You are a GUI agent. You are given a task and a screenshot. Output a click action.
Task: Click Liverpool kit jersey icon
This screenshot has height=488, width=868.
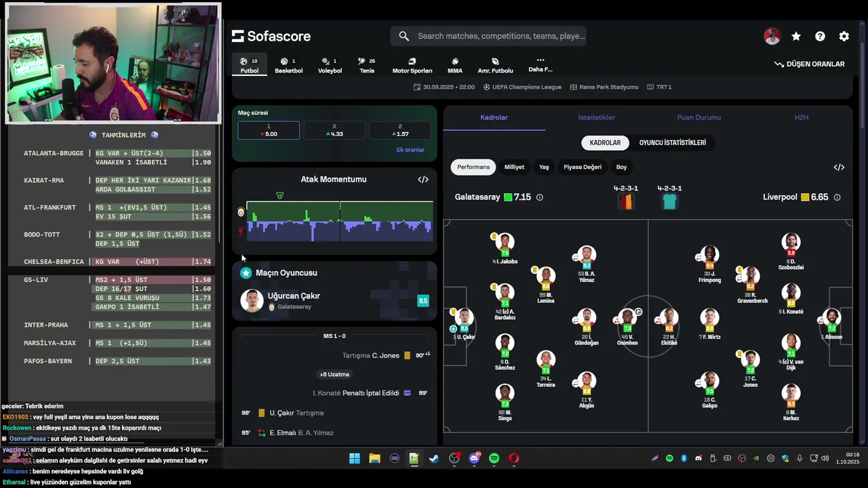[x=669, y=201]
